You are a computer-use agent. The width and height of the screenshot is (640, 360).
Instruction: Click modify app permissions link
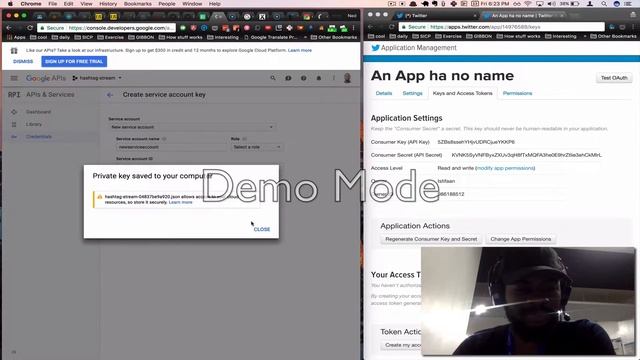click(x=505, y=168)
